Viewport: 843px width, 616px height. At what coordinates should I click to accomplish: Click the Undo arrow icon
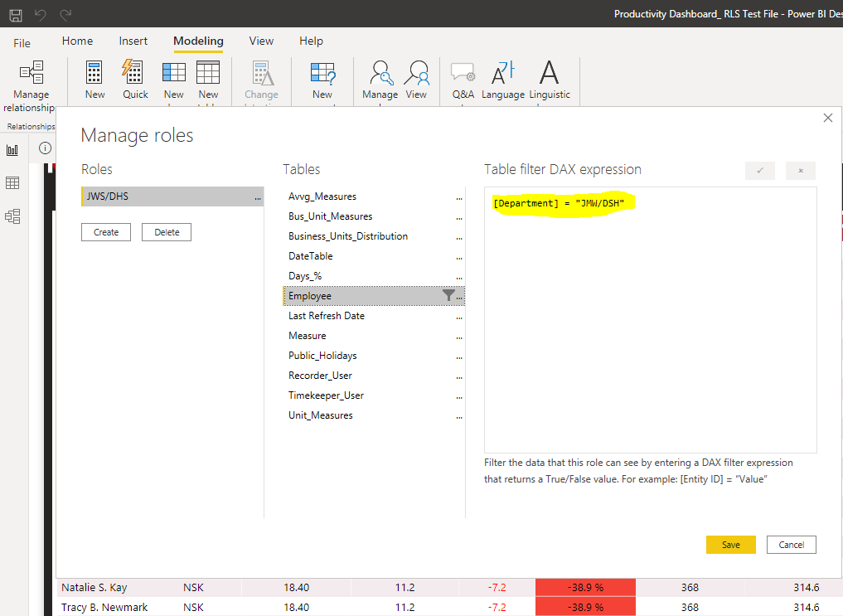(41, 15)
